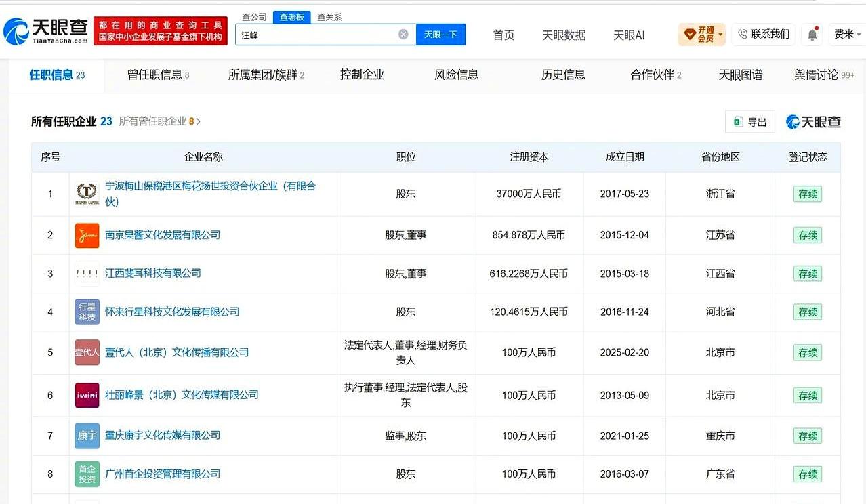This screenshot has height=504, width=866.
Task: Open 天眼AI in top navigation
Action: point(629,35)
